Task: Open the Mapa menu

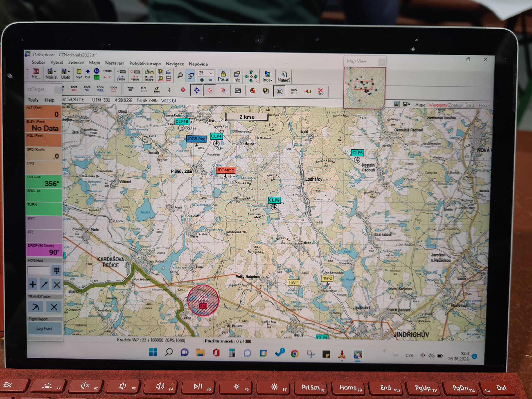Action: [x=95, y=63]
